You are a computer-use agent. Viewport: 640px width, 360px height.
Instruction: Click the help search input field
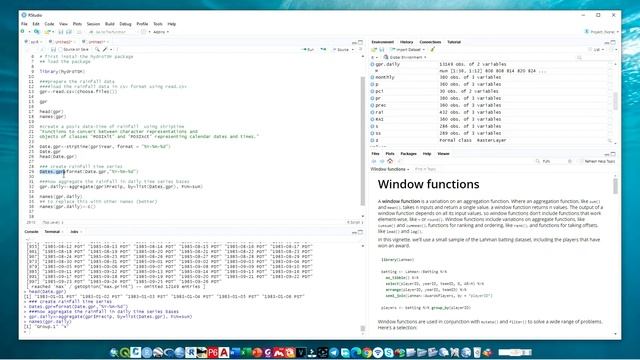[x=554, y=161]
